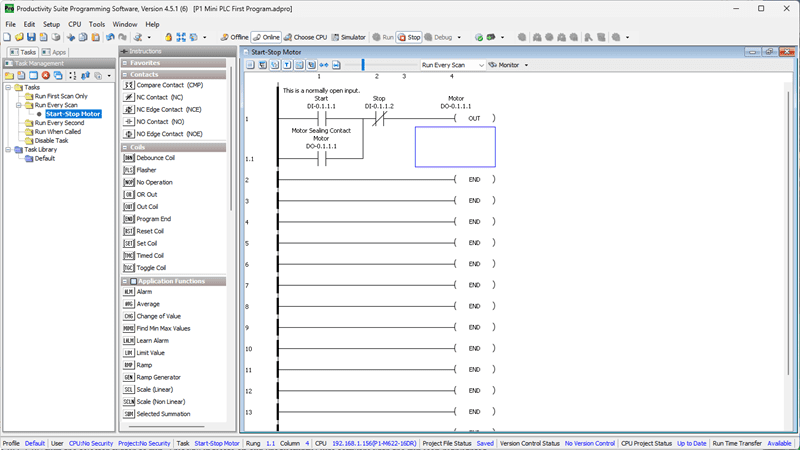This screenshot has height=450, width=800.
Task: Click the Save project icon in toolbar
Action: 31,37
